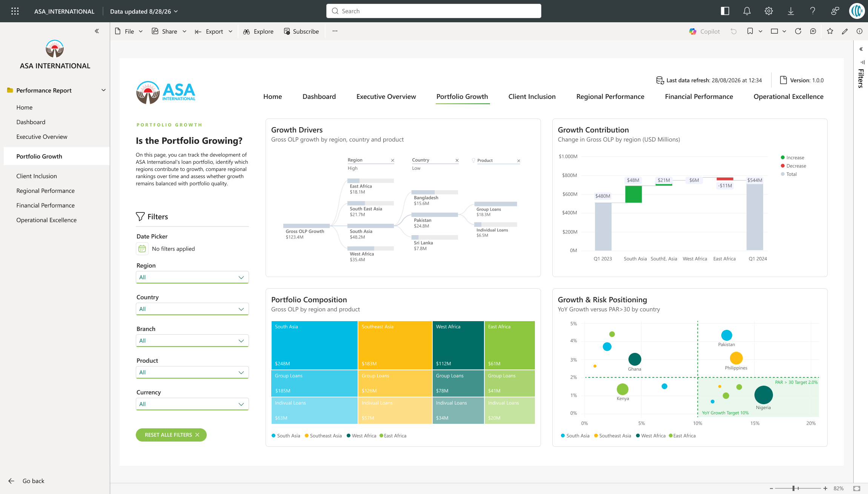Open the Region filter dropdown

(x=192, y=277)
